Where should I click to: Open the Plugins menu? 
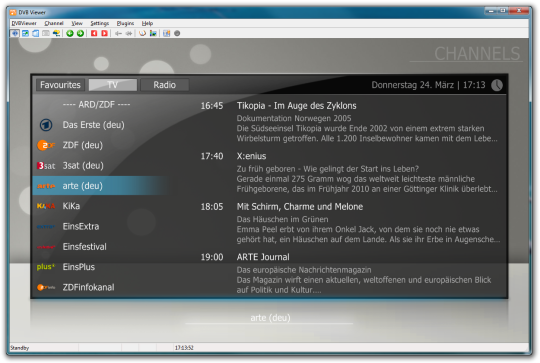pos(125,23)
